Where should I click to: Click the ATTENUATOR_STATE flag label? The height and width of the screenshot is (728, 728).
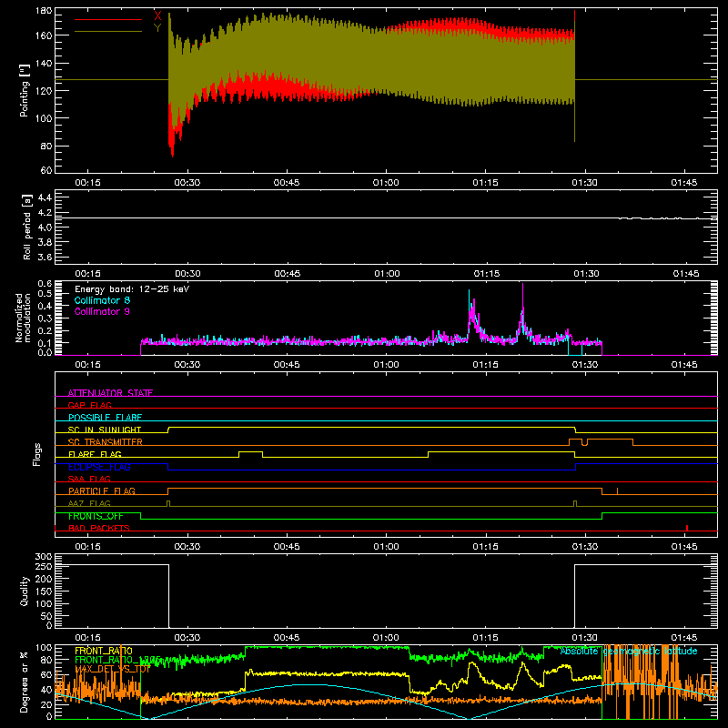click(x=110, y=393)
